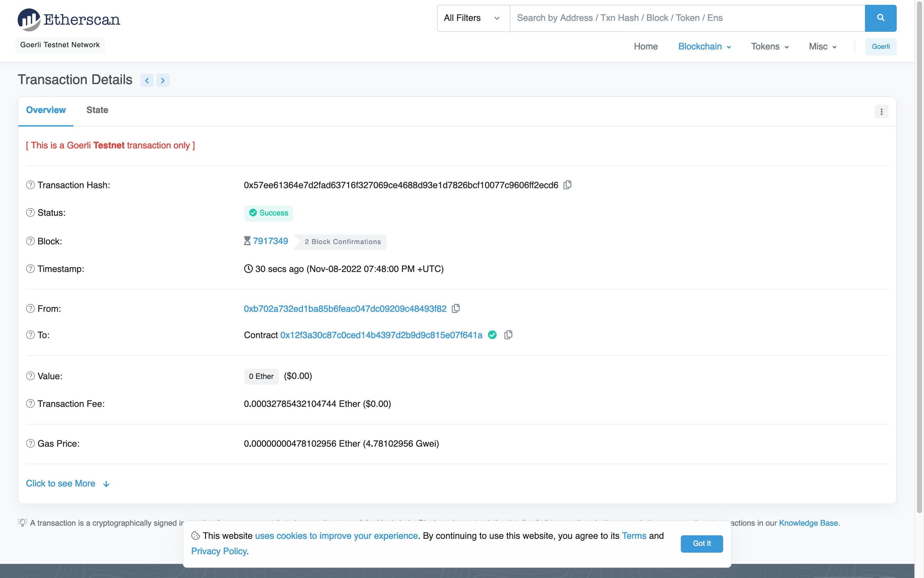Screen dimensions: 924x578
Task: Click the gas price 4.78102956 Gwei text
Action: [401, 444]
